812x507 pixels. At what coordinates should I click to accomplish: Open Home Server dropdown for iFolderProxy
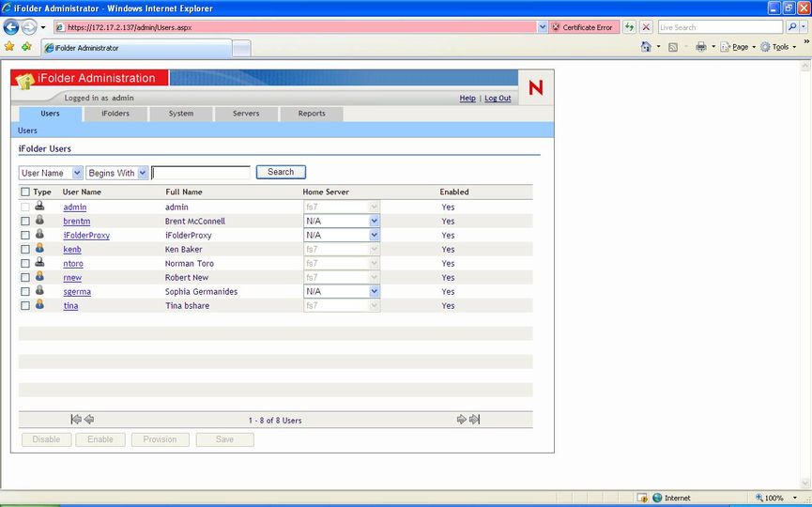coord(342,235)
